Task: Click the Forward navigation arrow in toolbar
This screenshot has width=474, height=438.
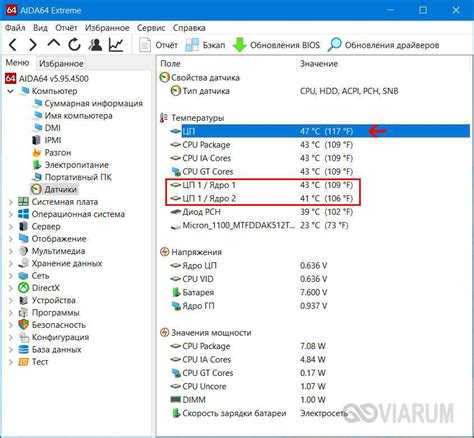Action: [33, 45]
